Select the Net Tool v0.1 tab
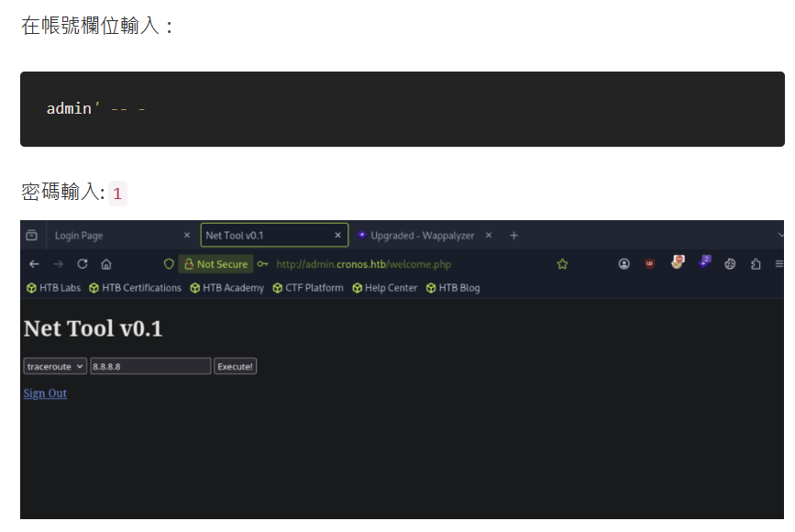This screenshot has width=795, height=532. [274, 236]
